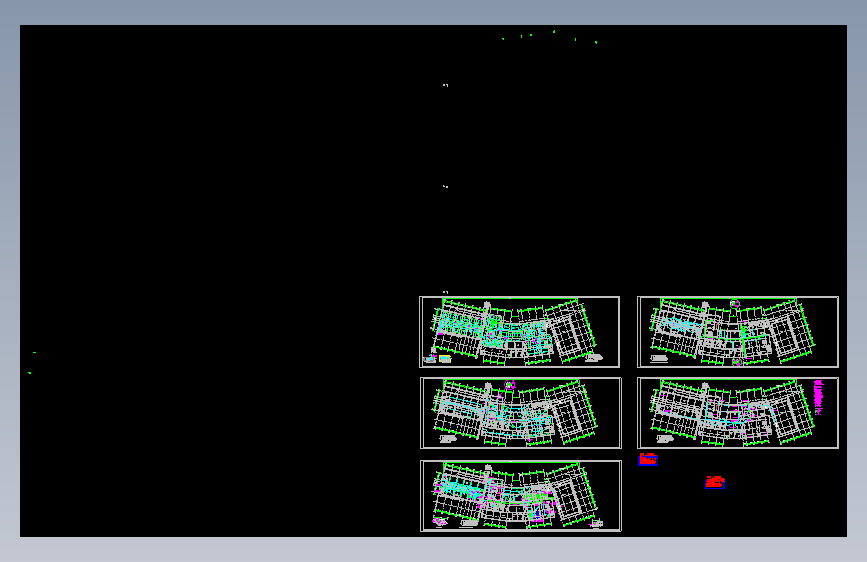Click the isolated red block far from sheets
Screen dimensions: 867x562
715,482
